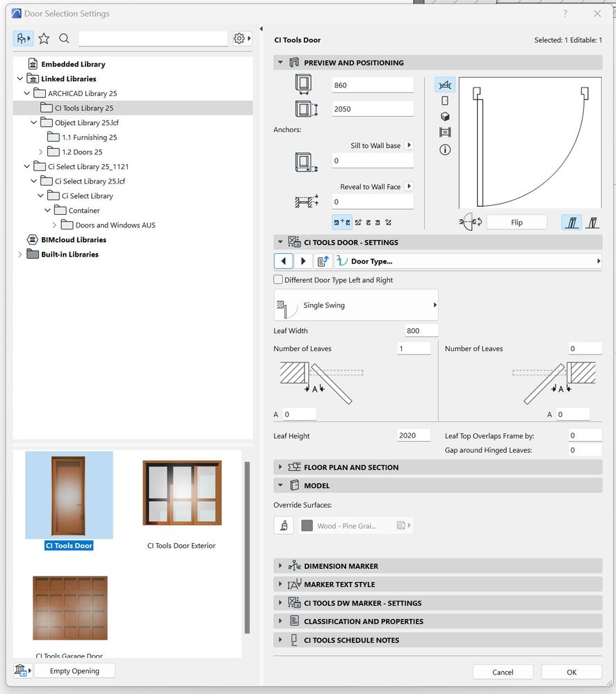The image size is (616, 694).
Task: Expand Floor Plan and Section panel
Action: pos(280,467)
